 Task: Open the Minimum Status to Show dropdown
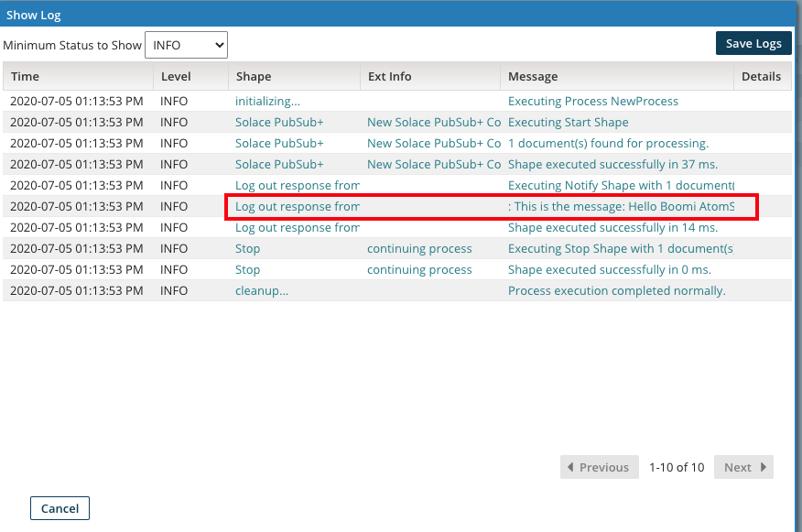pyautogui.click(x=186, y=45)
